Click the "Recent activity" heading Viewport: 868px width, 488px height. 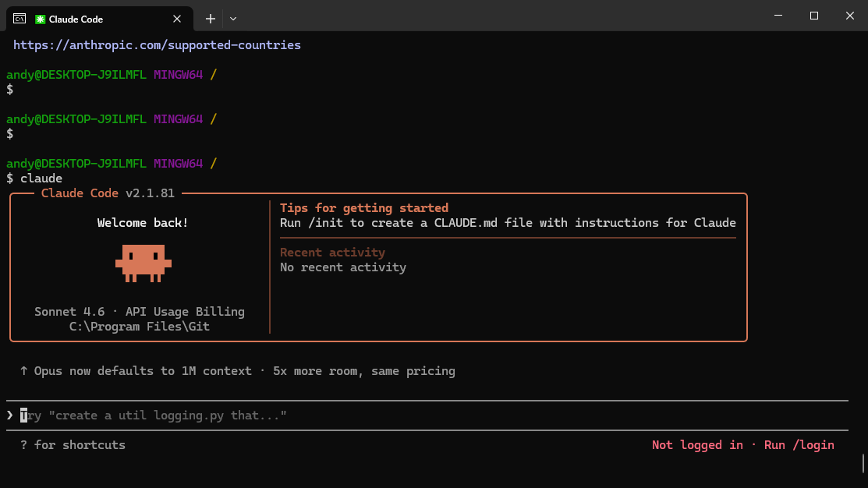(x=332, y=253)
